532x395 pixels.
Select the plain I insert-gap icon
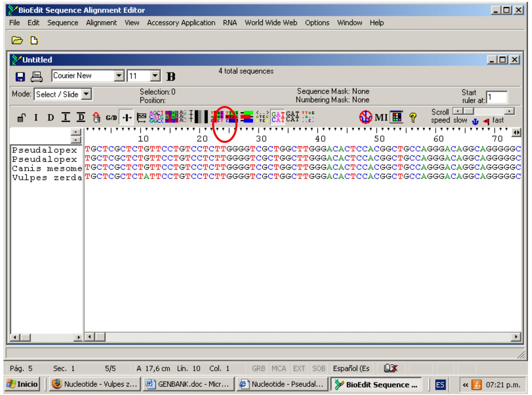pyautogui.click(x=36, y=118)
